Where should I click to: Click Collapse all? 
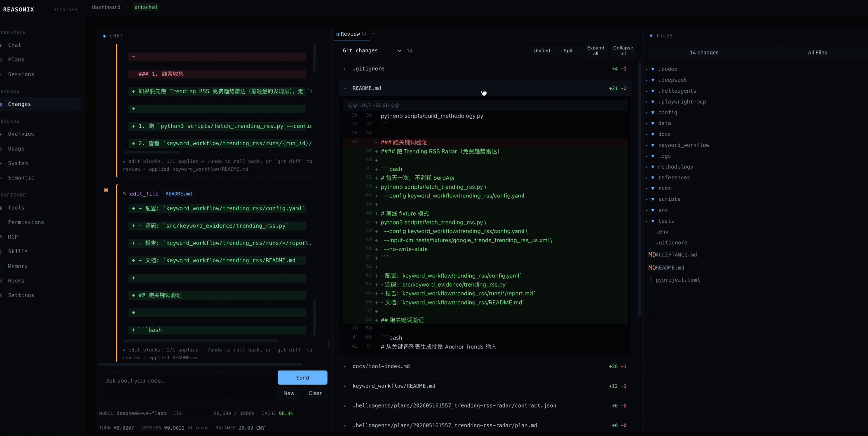pyautogui.click(x=623, y=51)
